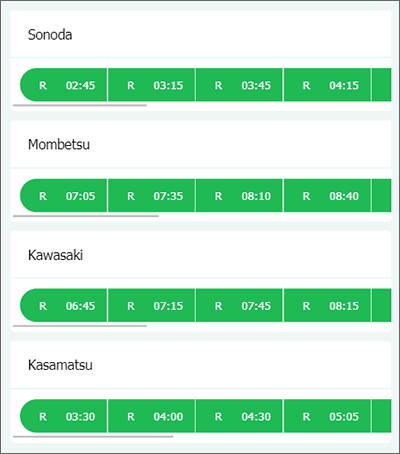Select Kawasaki race at 08:15
The width and height of the screenshot is (400, 454).
point(327,306)
